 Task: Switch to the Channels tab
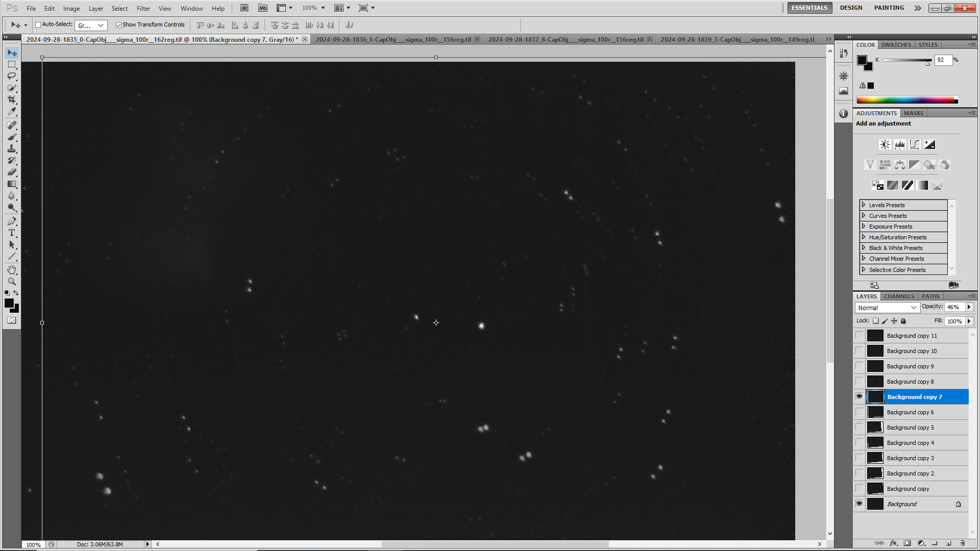click(x=899, y=296)
